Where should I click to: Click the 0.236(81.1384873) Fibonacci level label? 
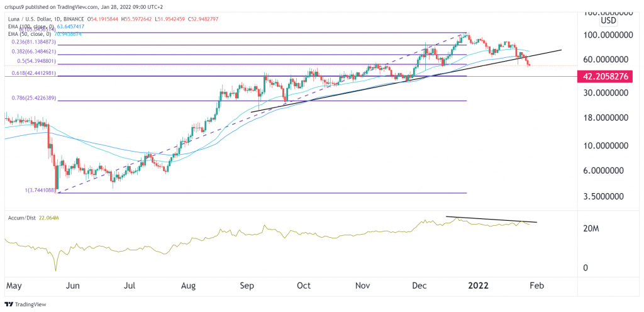(x=33, y=42)
